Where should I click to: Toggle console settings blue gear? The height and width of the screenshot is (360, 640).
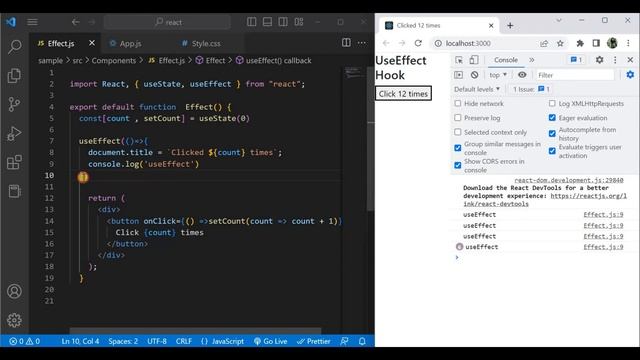(630, 75)
